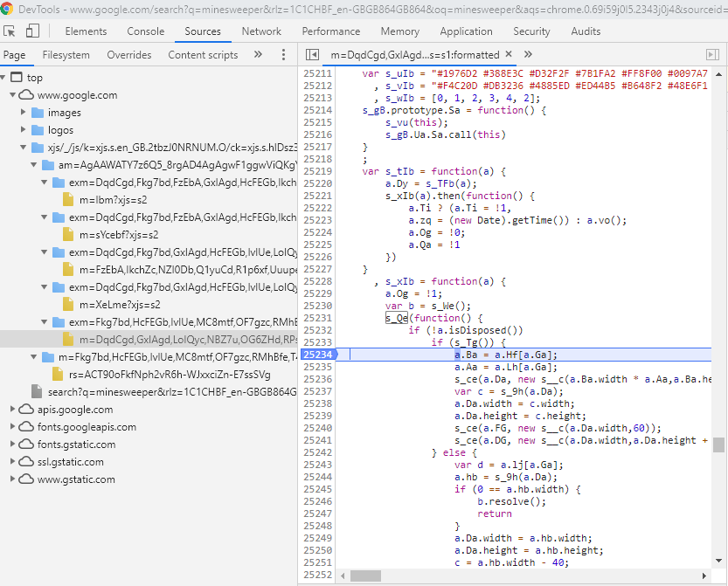
Task: Click the editor's vertical scrollbar thumb
Action: click(718, 445)
